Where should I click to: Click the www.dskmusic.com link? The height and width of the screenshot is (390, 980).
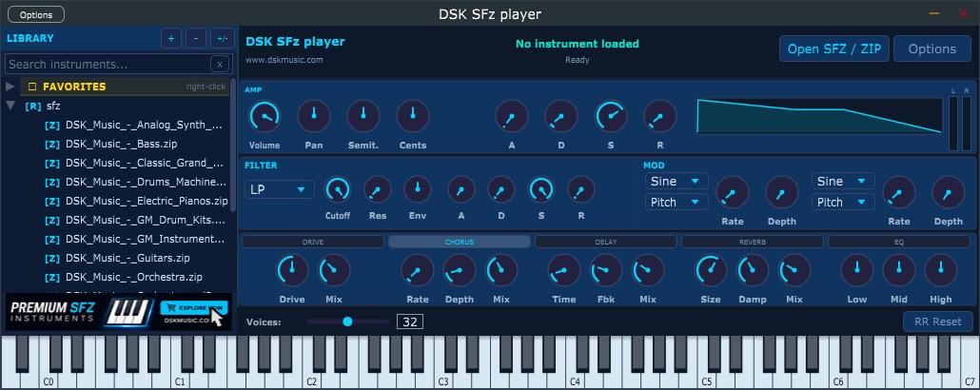(x=284, y=60)
